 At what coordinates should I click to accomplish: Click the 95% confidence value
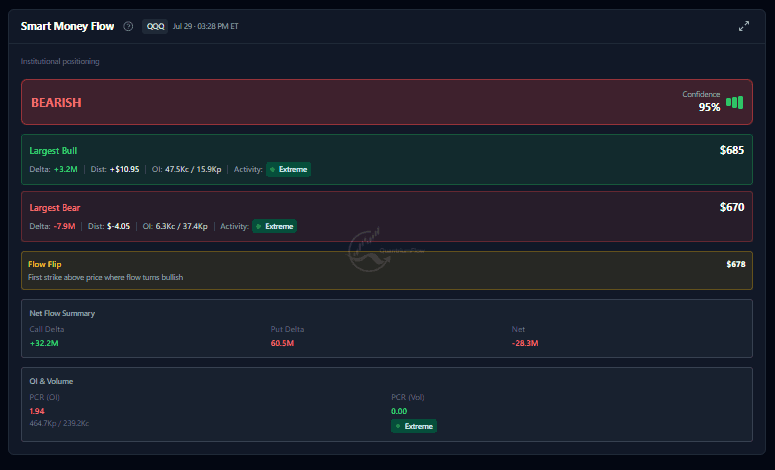point(709,107)
